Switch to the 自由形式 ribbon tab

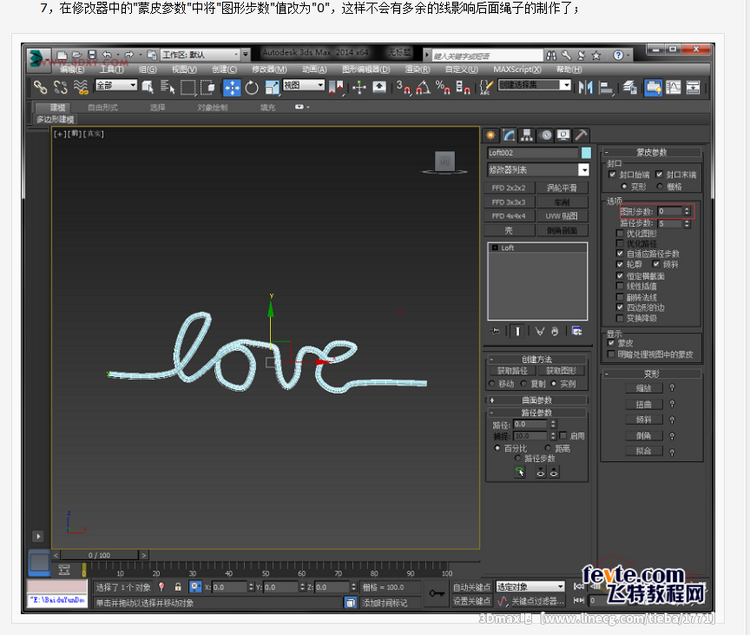[103, 107]
